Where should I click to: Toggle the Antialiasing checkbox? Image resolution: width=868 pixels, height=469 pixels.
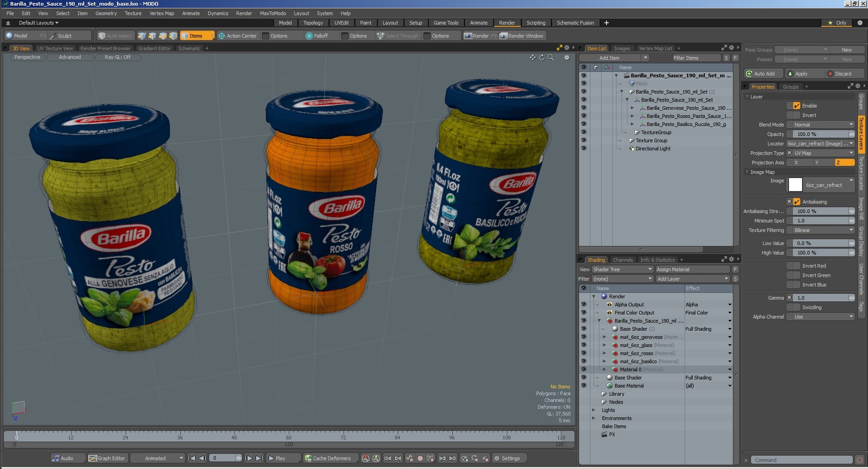pos(797,202)
